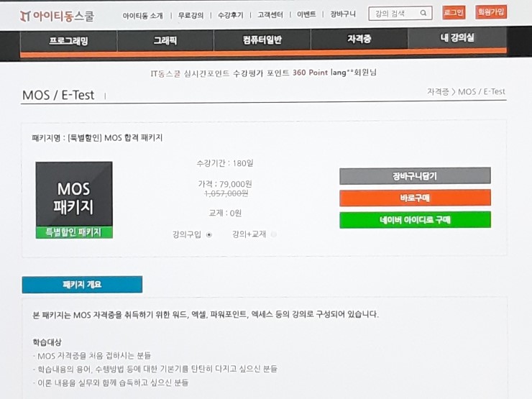The height and width of the screenshot is (399, 532).
Task: Click MOS / E-Test breadcrumb
Action: (x=482, y=91)
